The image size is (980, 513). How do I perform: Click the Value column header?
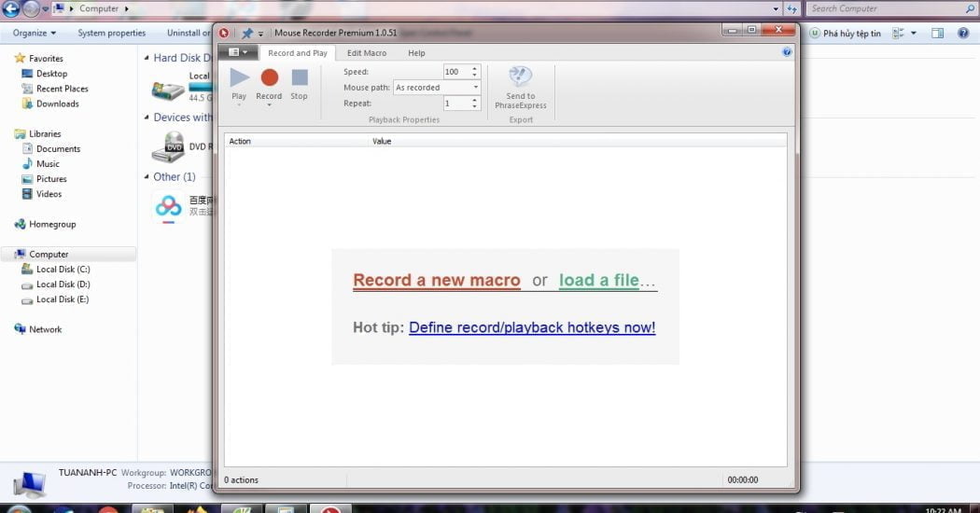382,141
